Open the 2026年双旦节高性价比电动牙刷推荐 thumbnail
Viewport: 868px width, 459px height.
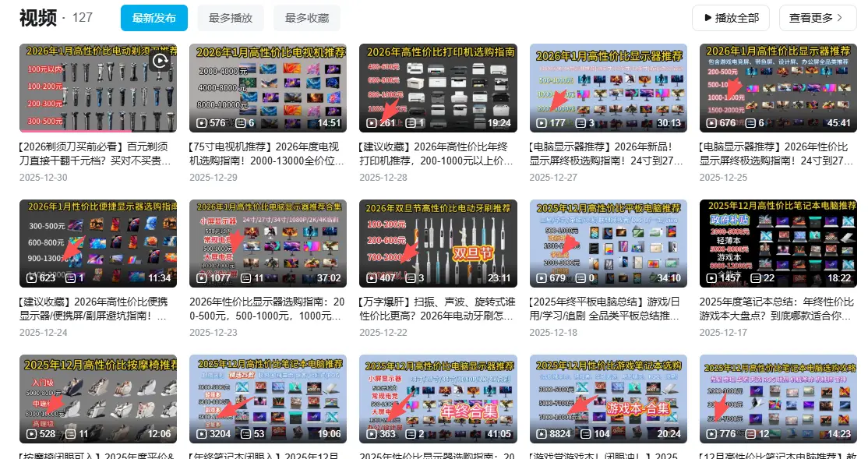(x=438, y=243)
